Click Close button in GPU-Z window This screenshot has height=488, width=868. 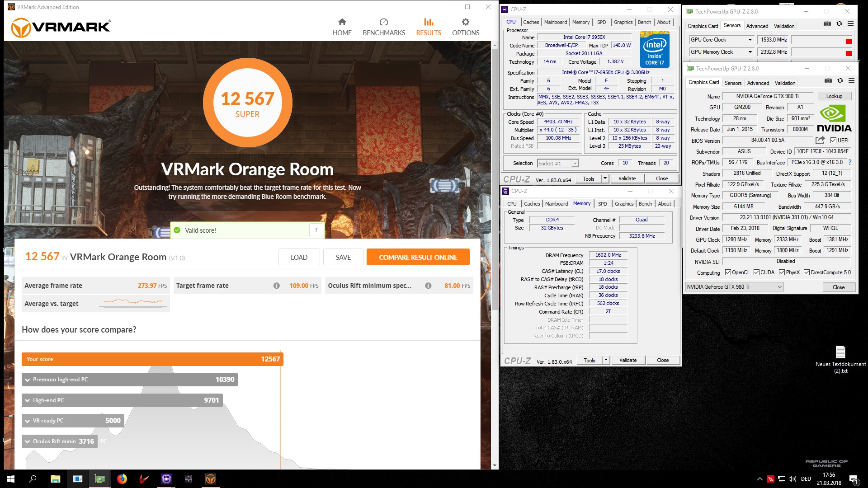[x=839, y=287]
